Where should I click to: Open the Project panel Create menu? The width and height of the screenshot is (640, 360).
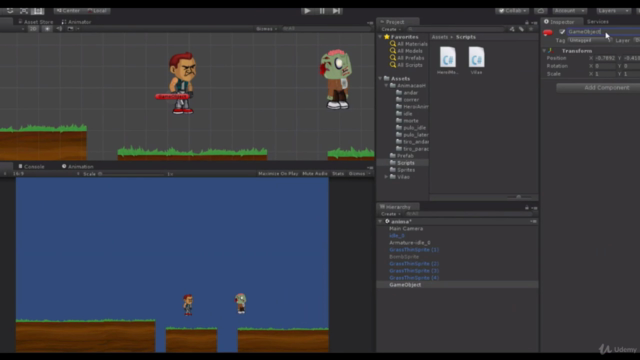[x=391, y=29]
